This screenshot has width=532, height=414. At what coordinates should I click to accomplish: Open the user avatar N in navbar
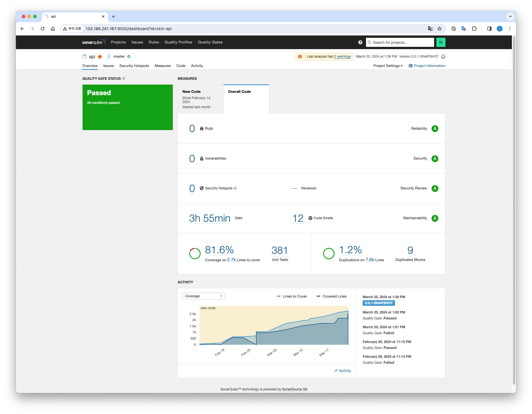(441, 42)
